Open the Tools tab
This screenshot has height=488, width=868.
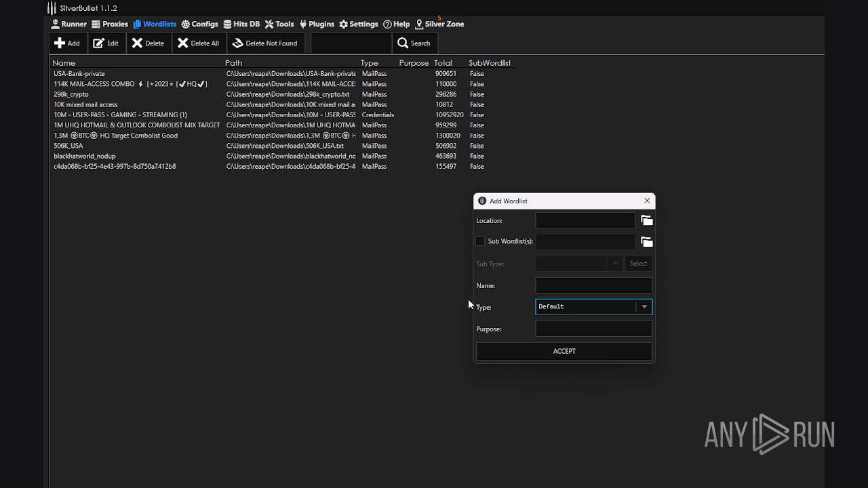[279, 24]
